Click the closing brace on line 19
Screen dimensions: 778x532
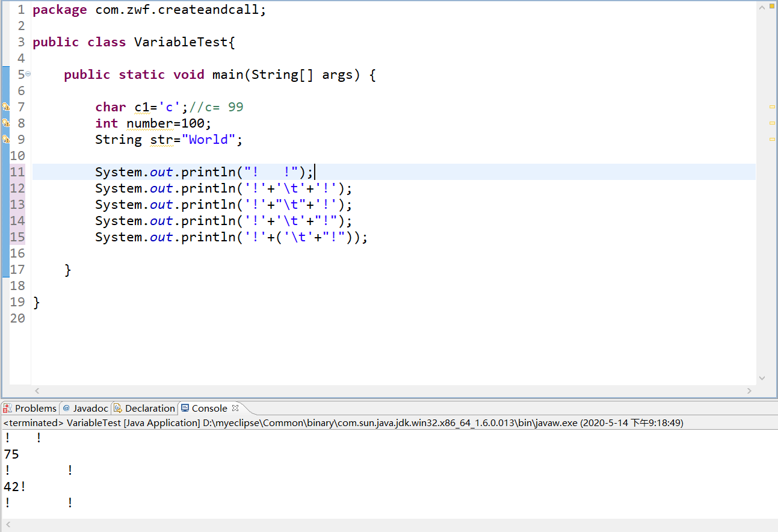click(x=37, y=302)
